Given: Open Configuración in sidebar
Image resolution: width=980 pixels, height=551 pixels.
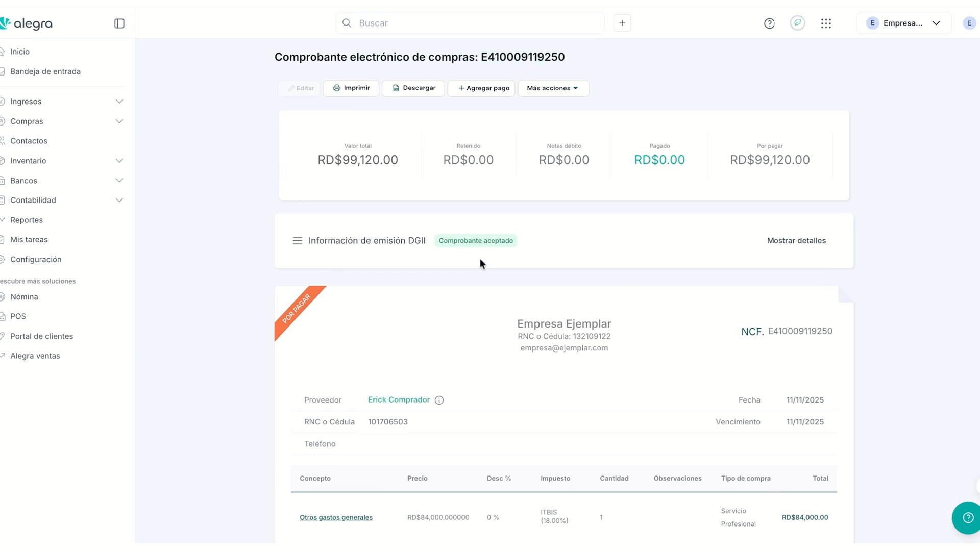Looking at the screenshot, I should pos(36,260).
